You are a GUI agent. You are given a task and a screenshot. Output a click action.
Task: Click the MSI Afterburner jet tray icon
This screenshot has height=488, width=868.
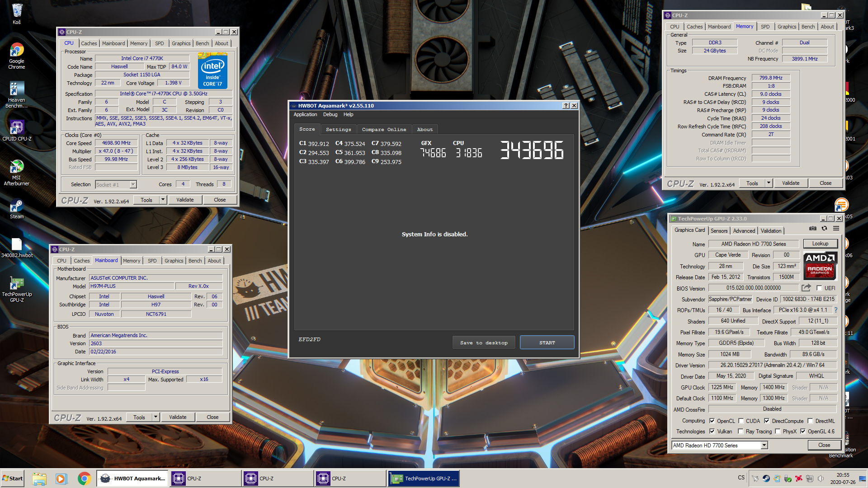click(755, 478)
